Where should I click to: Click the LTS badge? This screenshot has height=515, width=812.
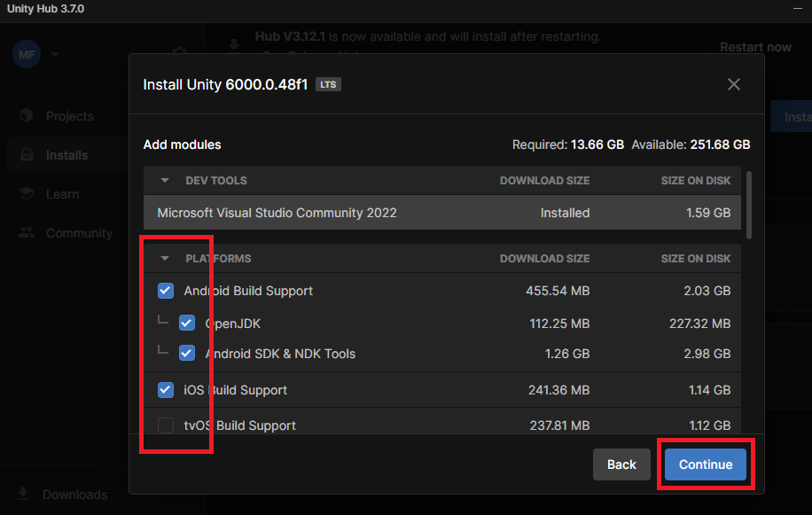coord(328,84)
